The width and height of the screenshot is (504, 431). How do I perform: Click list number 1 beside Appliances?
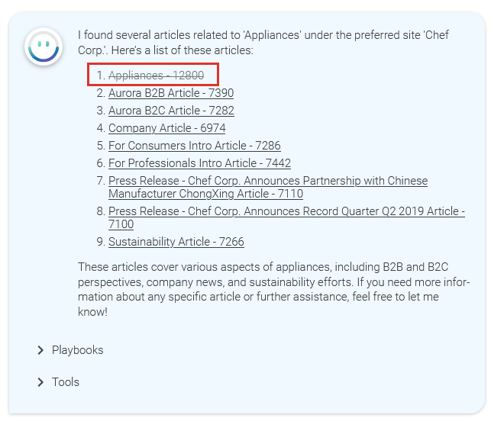(100, 76)
